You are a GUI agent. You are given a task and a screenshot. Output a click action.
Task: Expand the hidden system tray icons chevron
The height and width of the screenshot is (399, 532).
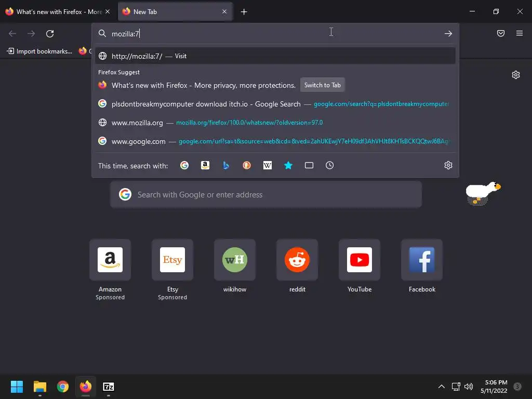442,387
